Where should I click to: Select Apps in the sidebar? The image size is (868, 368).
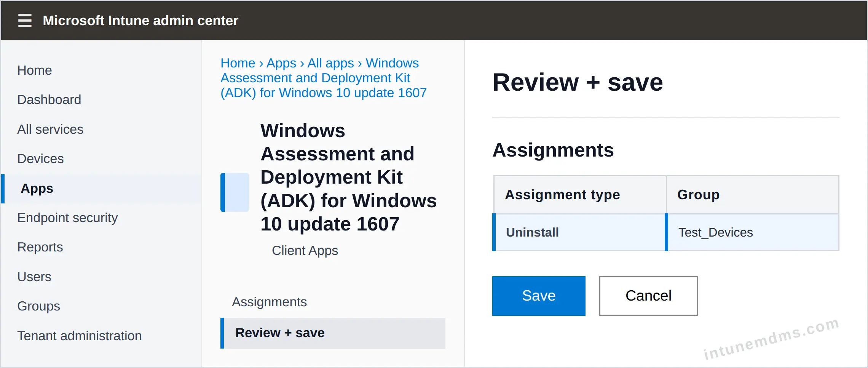point(101,189)
